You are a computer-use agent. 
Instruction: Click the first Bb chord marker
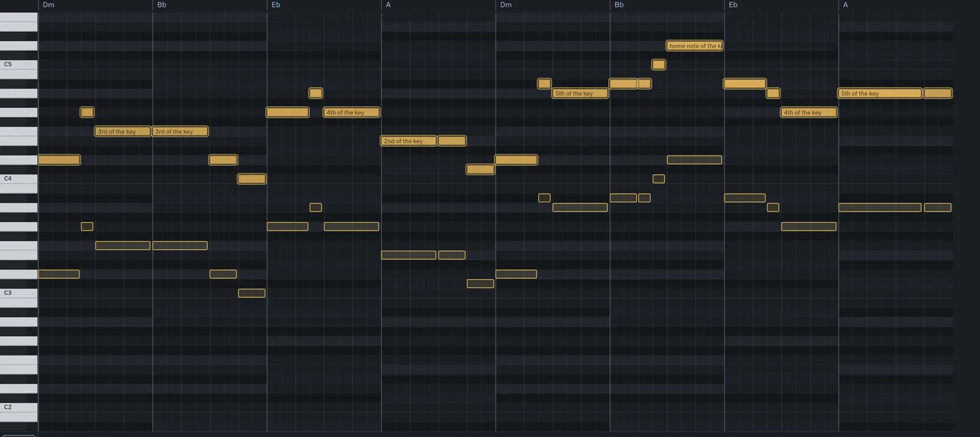click(162, 5)
